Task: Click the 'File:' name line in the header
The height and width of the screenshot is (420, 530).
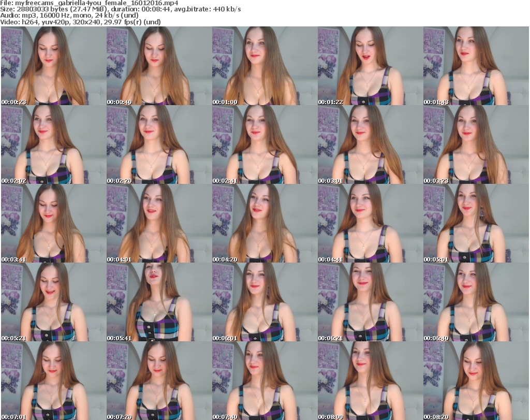Action: [x=89, y=3]
